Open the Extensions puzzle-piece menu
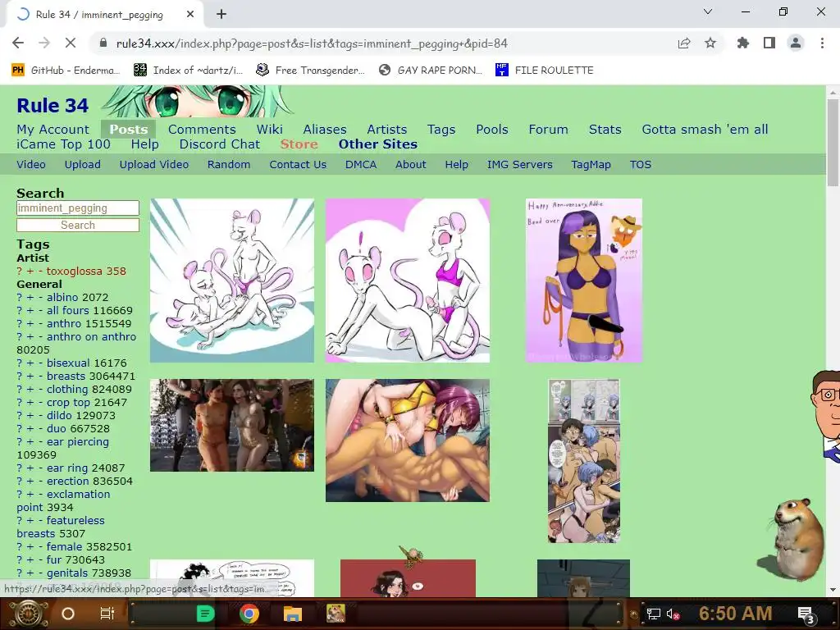This screenshot has width=840, height=630. [742, 43]
